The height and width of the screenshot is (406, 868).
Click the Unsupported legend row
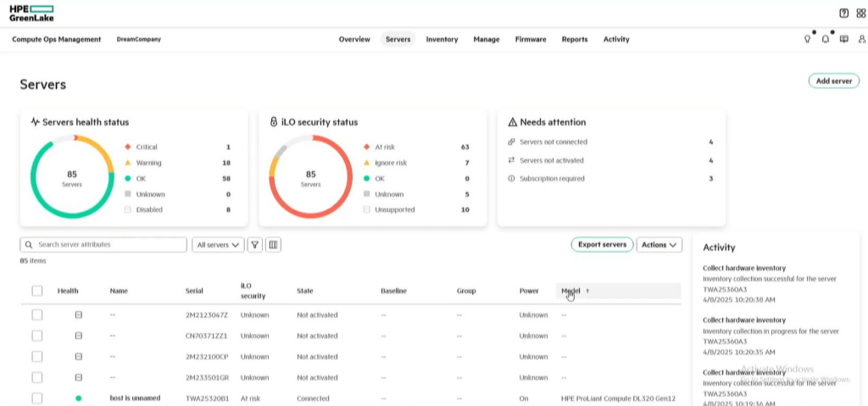click(x=415, y=210)
